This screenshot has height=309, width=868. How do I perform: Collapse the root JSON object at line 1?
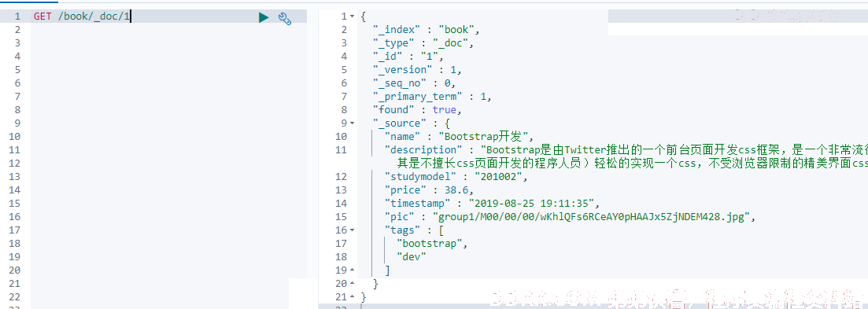tap(353, 17)
